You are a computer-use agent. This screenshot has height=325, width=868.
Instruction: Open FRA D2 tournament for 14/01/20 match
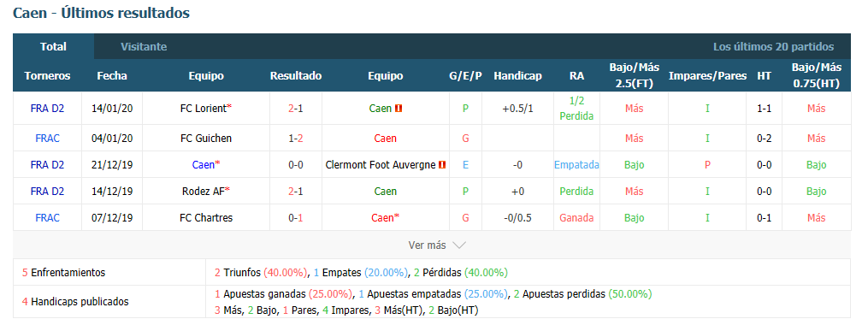[48, 109]
